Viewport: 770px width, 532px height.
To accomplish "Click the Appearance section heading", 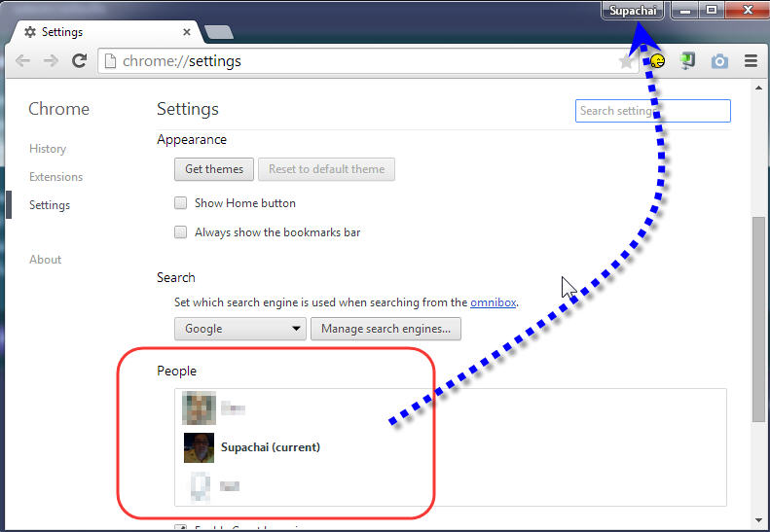I will pyautogui.click(x=192, y=140).
